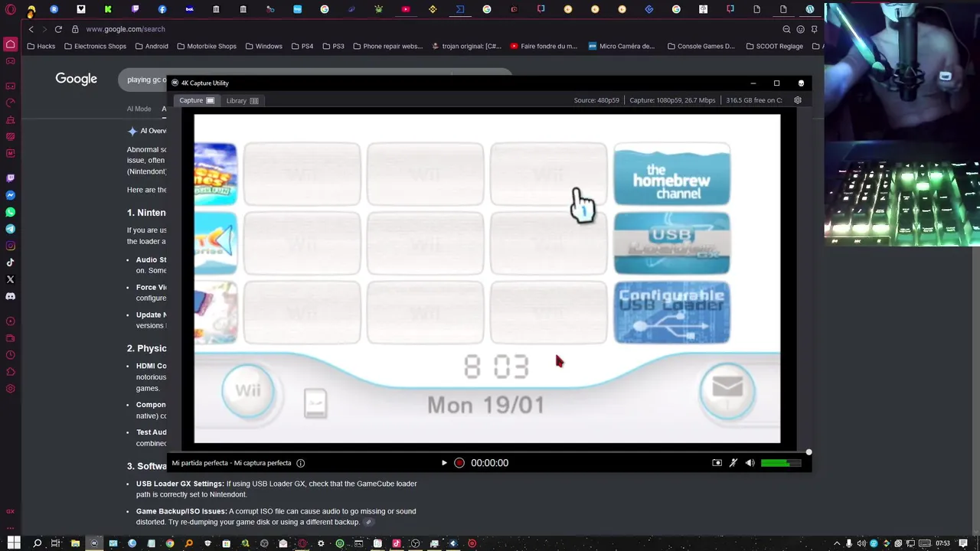Open Windows taskbar search

pos(37,543)
